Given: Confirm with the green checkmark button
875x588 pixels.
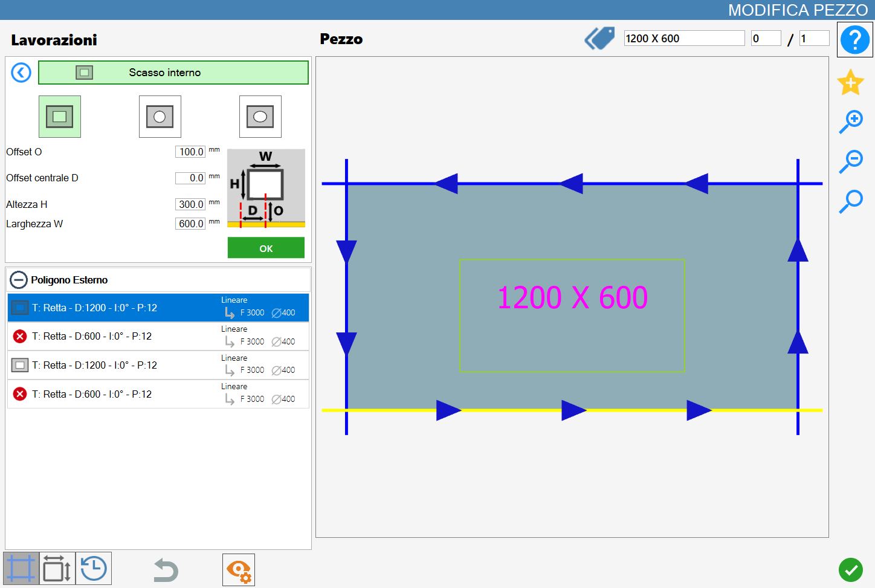Looking at the screenshot, I should tap(851, 569).
